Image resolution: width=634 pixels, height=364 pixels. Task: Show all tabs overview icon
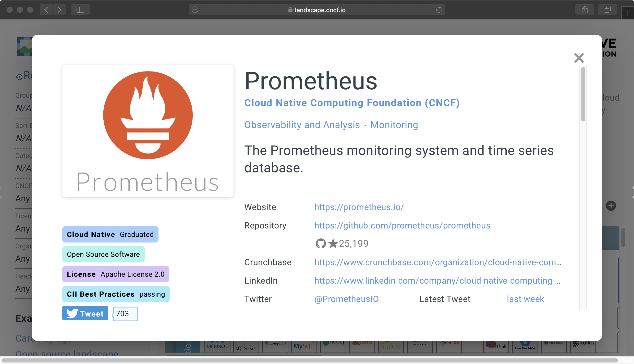click(607, 10)
